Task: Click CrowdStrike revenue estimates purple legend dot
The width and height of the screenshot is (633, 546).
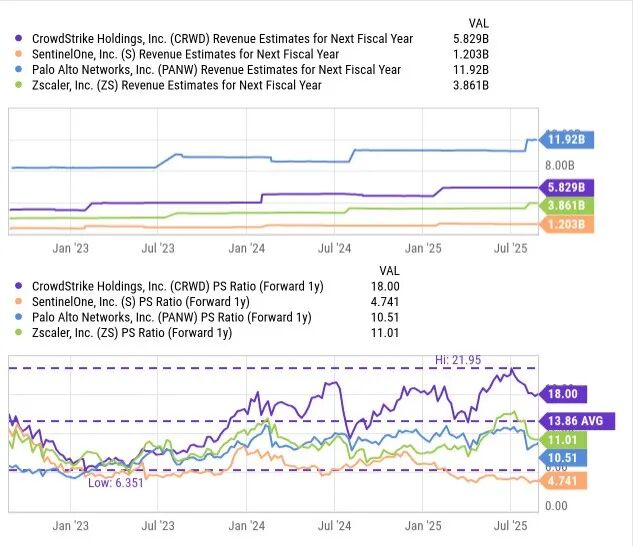Action: [x=19, y=38]
